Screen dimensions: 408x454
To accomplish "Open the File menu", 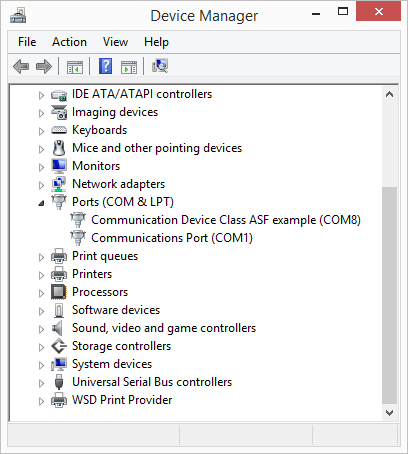I will 27,42.
